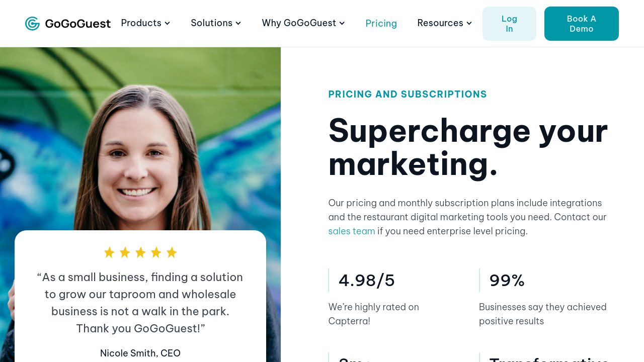Follow the sales team link

point(352,231)
